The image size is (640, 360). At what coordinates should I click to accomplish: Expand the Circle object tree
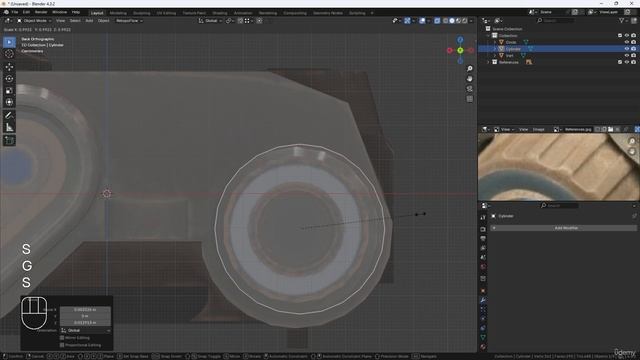coord(495,42)
